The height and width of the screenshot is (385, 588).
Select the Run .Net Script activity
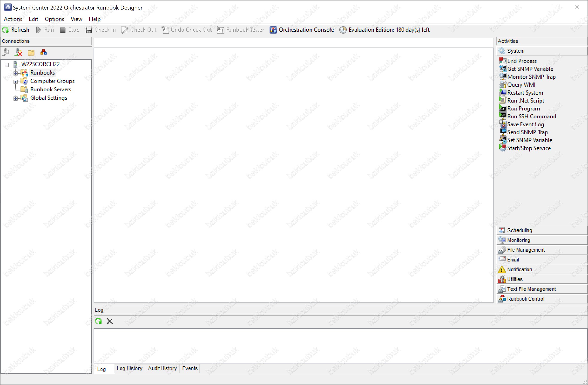click(525, 101)
